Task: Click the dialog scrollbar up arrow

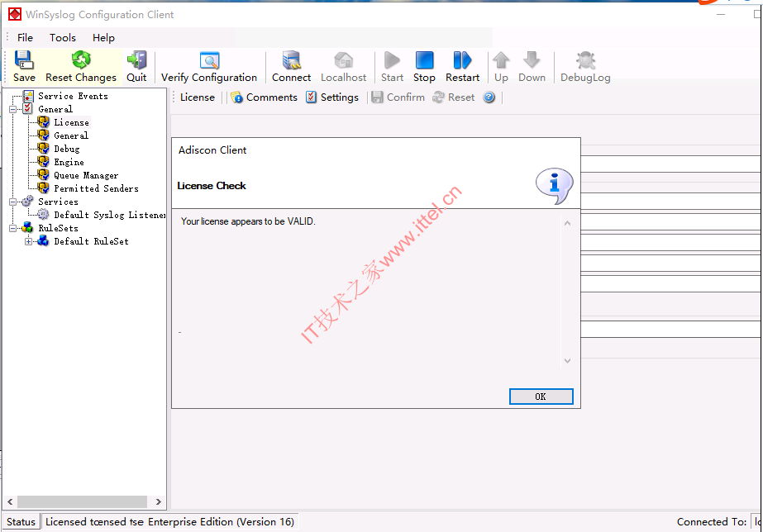Action: [x=567, y=223]
